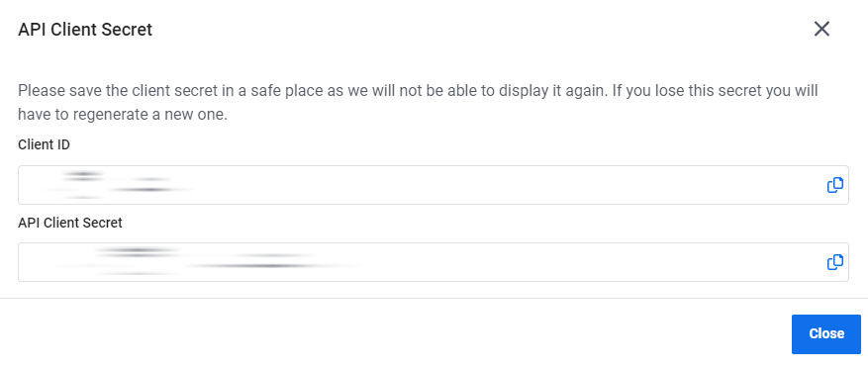Select the Client ID field label
The width and height of the screenshot is (868, 369).
point(45,145)
